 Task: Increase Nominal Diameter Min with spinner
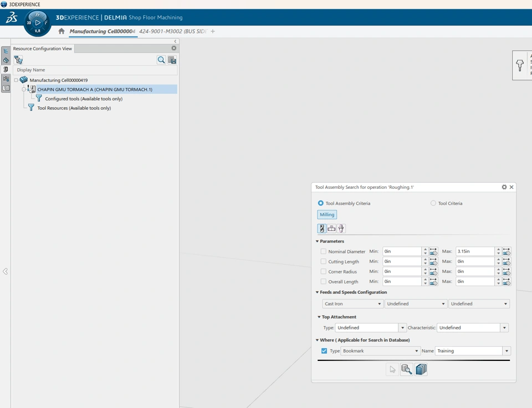425,250
